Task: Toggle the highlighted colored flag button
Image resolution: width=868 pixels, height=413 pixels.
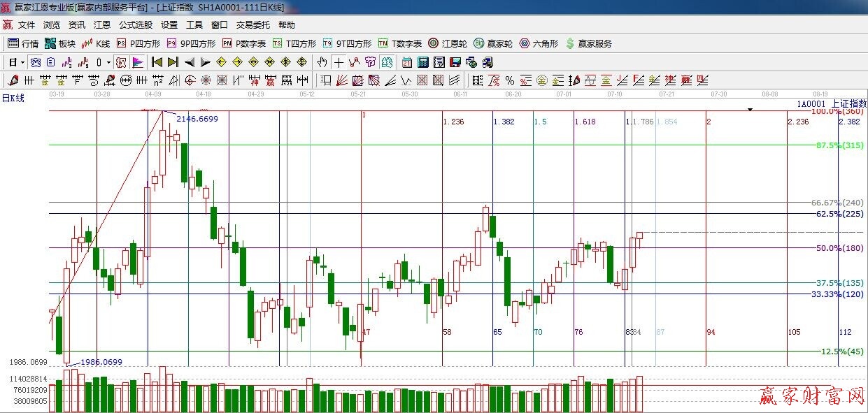Action: (x=138, y=62)
